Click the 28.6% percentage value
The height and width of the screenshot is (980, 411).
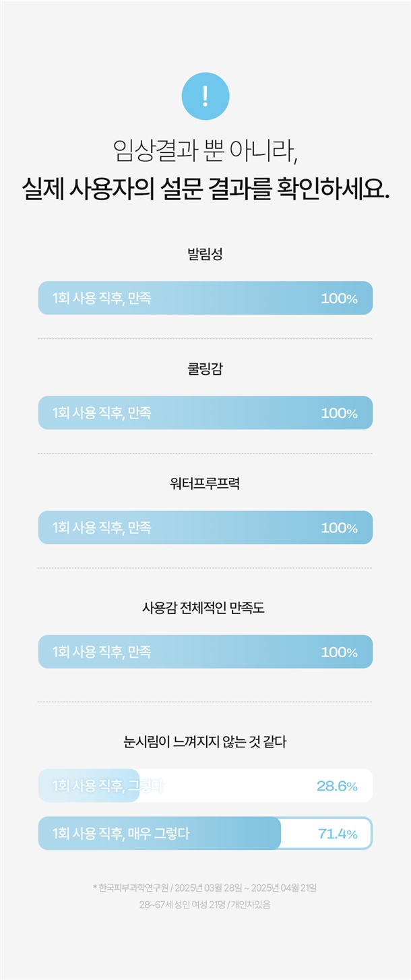(x=337, y=786)
